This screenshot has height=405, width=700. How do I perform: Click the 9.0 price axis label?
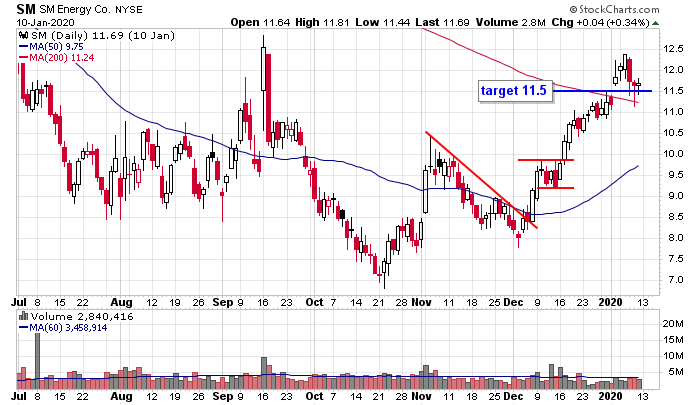675,196
